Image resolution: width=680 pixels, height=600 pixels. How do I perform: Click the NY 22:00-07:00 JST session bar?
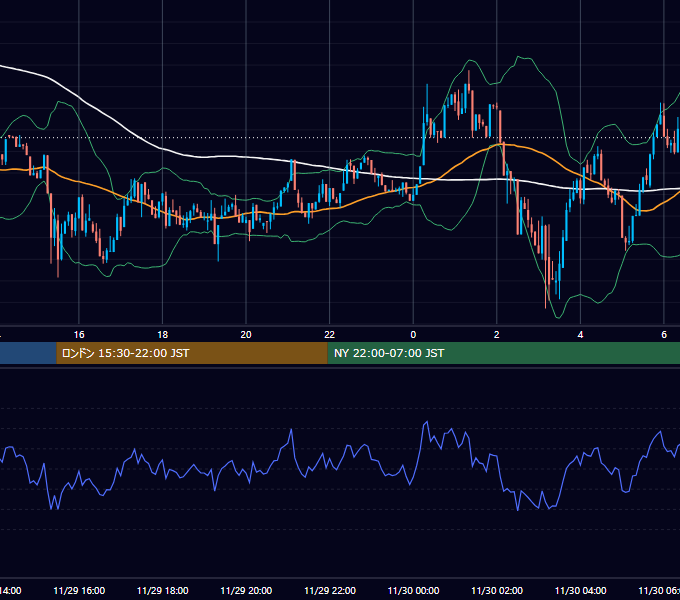click(x=503, y=353)
